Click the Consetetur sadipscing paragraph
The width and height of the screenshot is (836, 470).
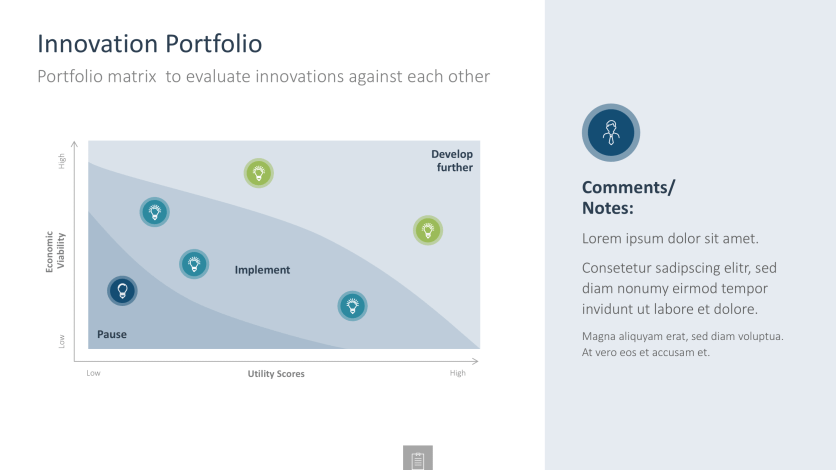pos(679,288)
